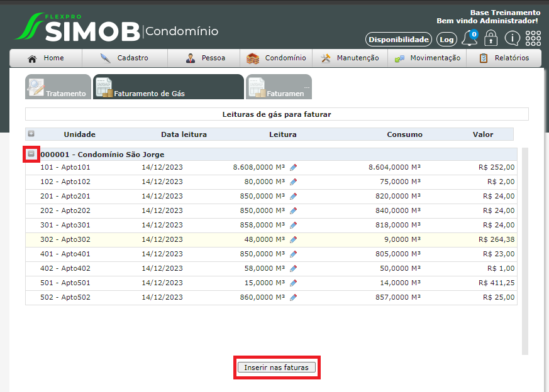Open the apps grid icon
549x392 pixels.
(x=533, y=39)
